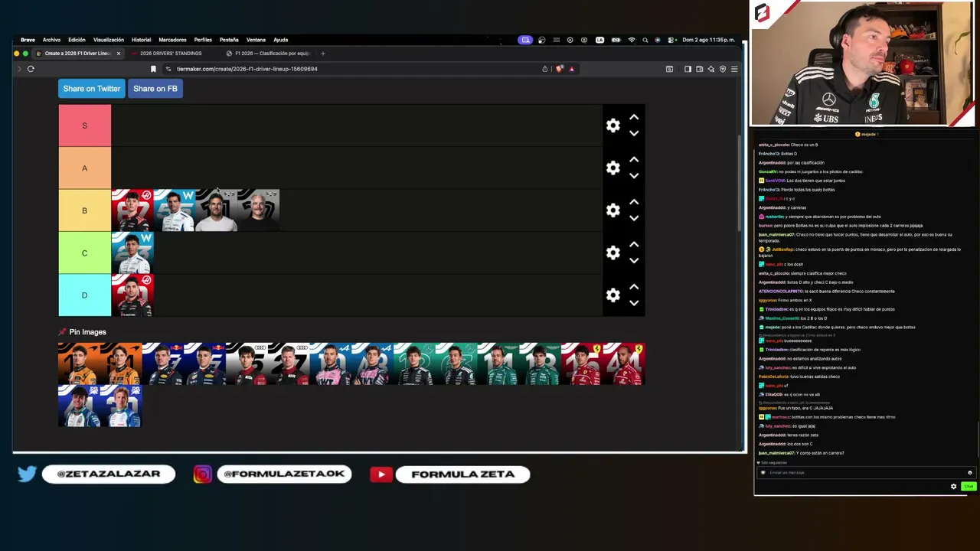The width and height of the screenshot is (980, 551).
Task: Move tier S row up
Action: [634, 118]
